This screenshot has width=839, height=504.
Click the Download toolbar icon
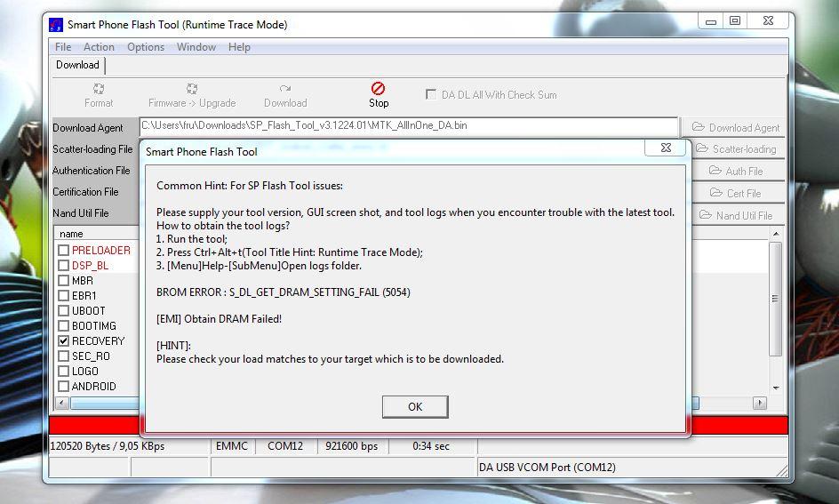click(285, 89)
